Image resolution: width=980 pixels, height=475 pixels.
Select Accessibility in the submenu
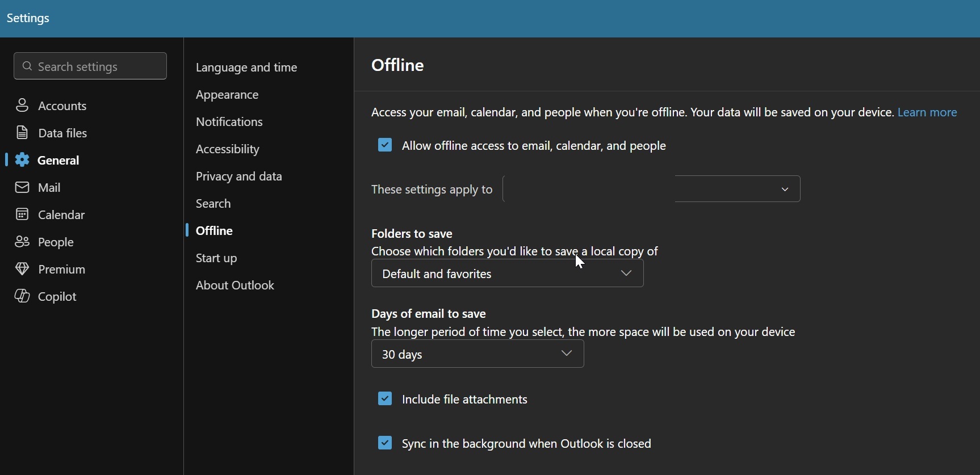click(x=228, y=149)
